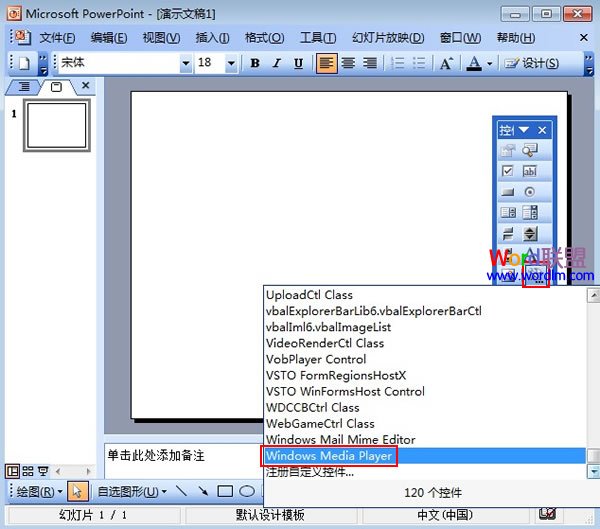Apply the font color A button
The image size is (600, 529).
[x=474, y=63]
